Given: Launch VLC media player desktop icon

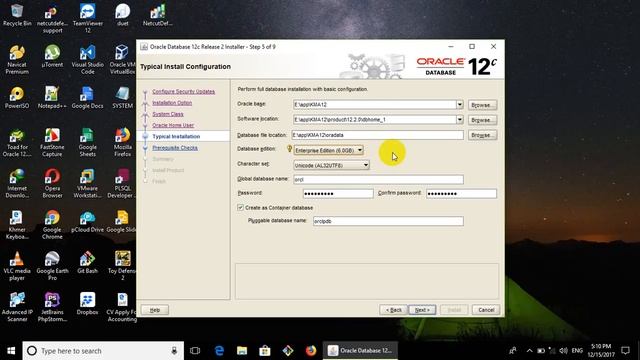Looking at the screenshot, I should pos(17,267).
